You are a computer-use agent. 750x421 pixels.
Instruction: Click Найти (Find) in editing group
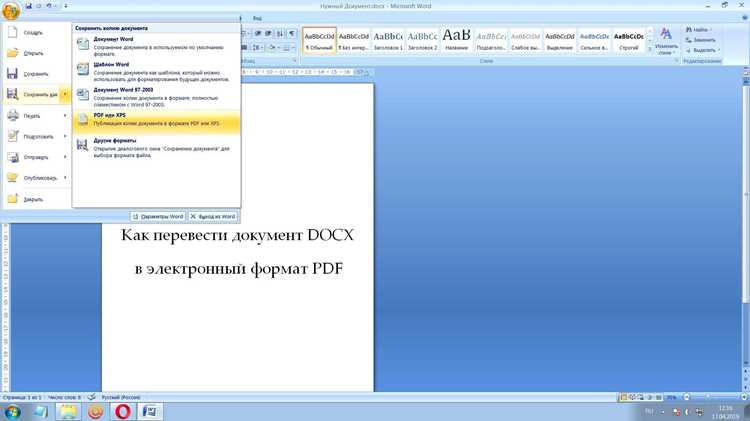[x=699, y=30]
